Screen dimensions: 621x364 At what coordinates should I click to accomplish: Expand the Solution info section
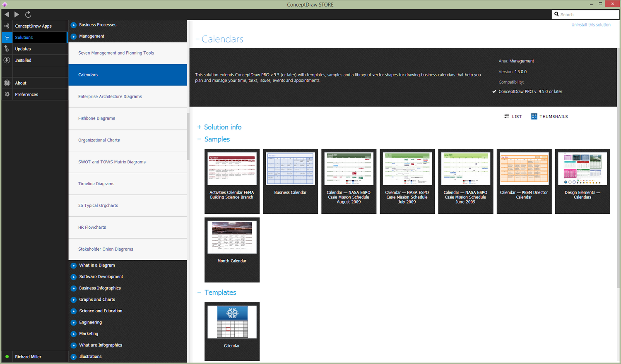[199, 127]
